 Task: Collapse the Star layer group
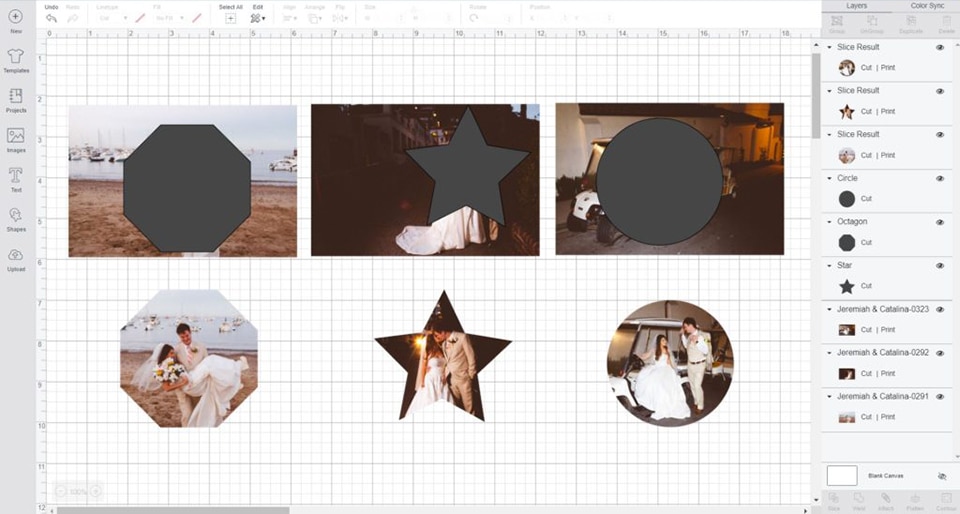tap(830, 266)
